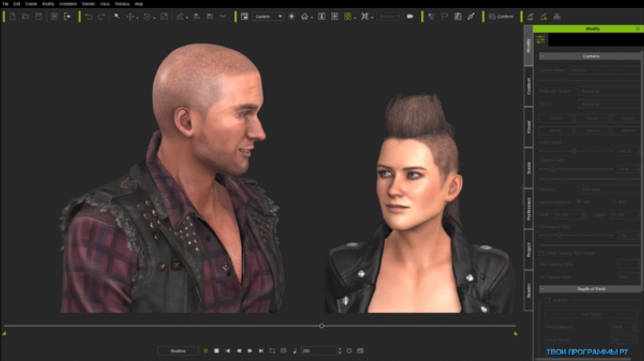Open the File menu

[5, 4]
